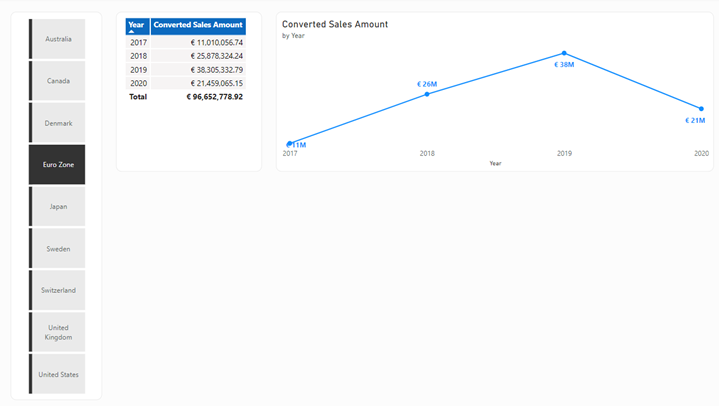The image size is (719, 406).
Task: Click the 2017 year cell in table
Action: click(138, 42)
